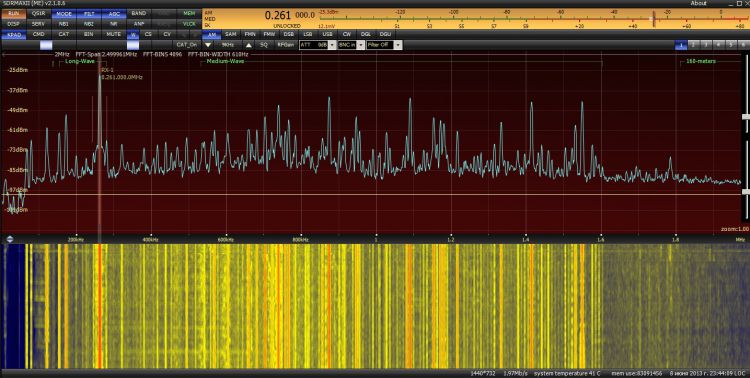Click the 9kHz step button
750x378 pixels.
pyautogui.click(x=229, y=45)
